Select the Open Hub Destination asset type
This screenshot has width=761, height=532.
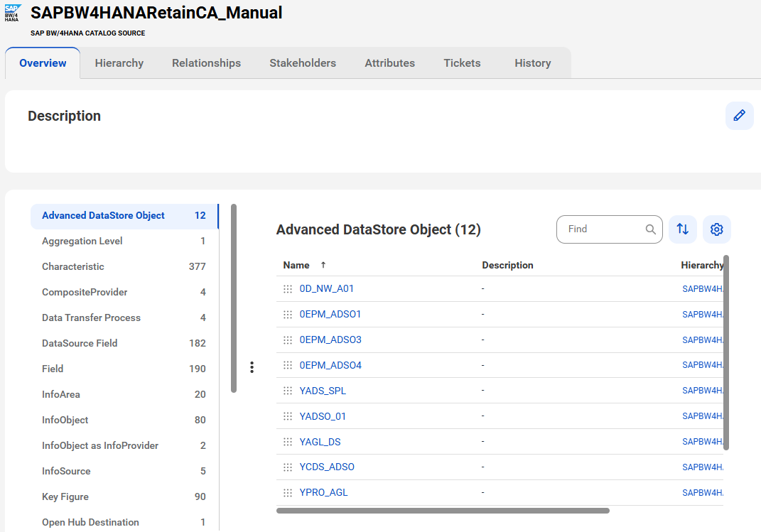(x=124, y=522)
